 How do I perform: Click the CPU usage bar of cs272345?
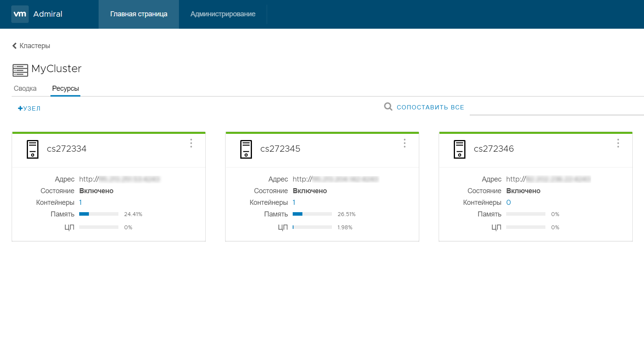coord(312,227)
